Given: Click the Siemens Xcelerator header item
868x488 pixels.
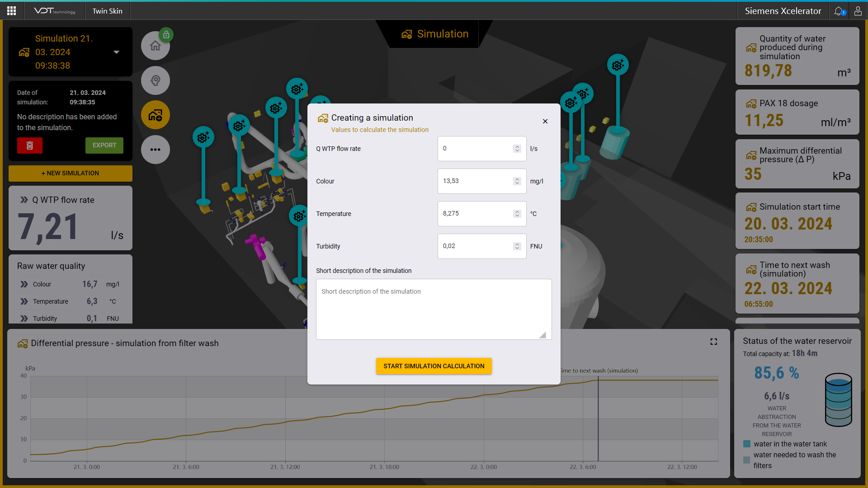Looking at the screenshot, I should 783,11.
